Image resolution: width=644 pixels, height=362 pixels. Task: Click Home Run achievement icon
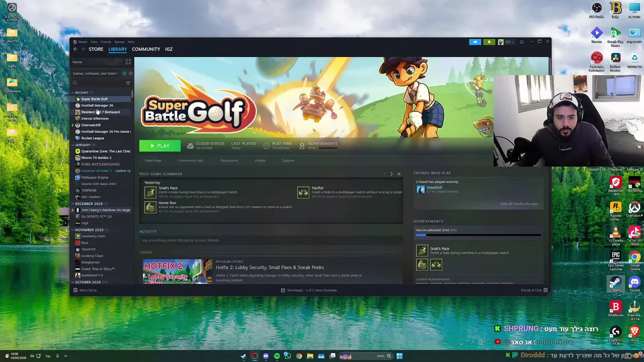pyautogui.click(x=150, y=207)
